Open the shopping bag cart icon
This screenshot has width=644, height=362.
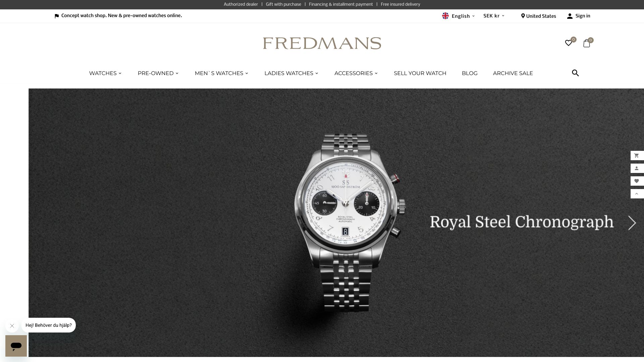pyautogui.click(x=587, y=43)
